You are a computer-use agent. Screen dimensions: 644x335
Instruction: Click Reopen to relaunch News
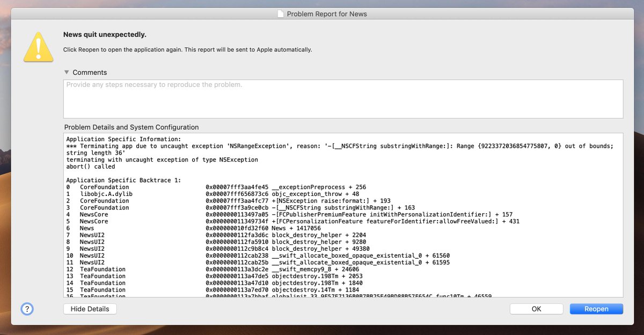(x=596, y=309)
